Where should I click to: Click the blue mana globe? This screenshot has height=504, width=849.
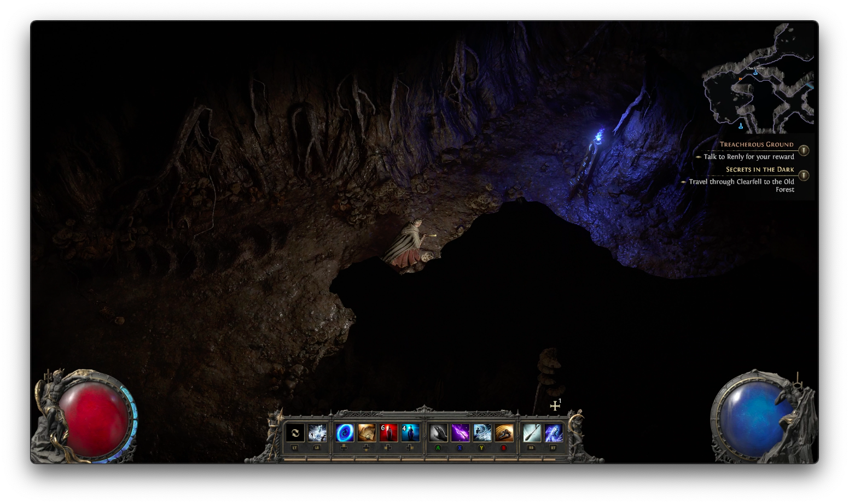(755, 419)
